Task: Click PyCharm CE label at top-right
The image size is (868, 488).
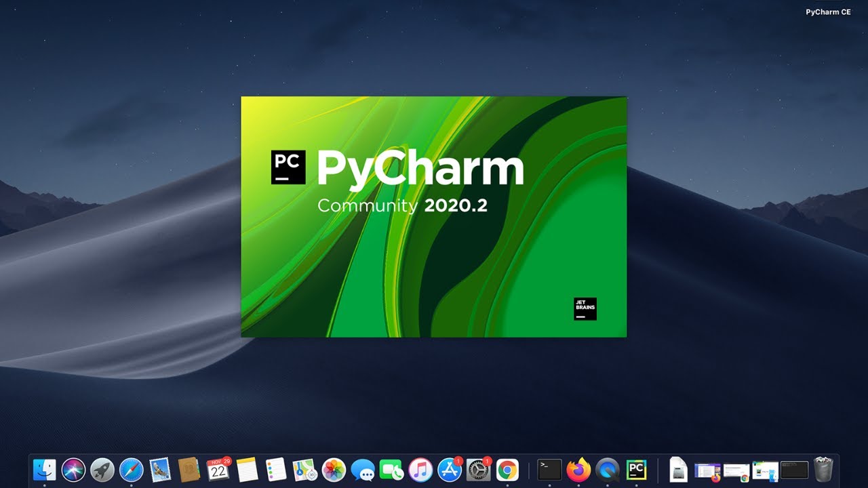Action: [828, 12]
